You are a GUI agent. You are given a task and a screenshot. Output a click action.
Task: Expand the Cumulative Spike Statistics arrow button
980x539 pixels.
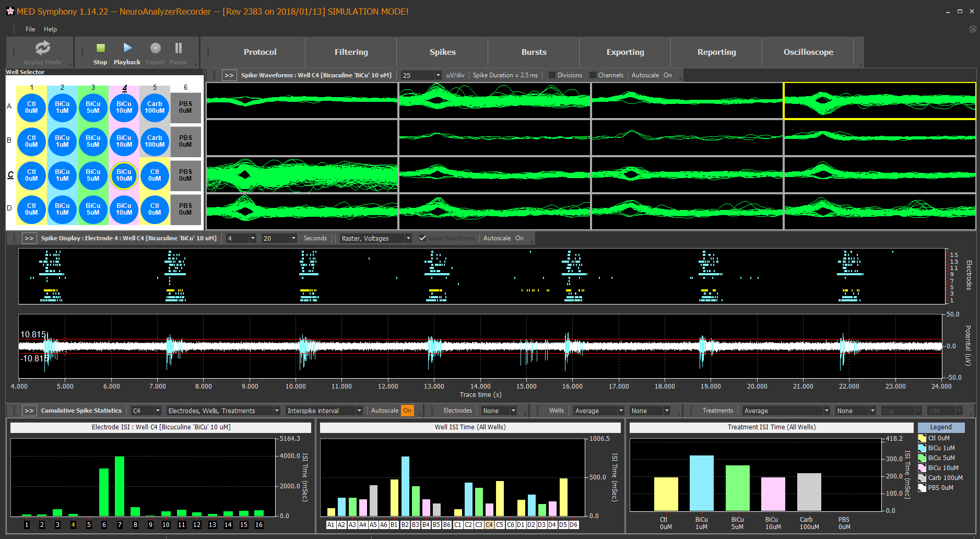coord(29,411)
